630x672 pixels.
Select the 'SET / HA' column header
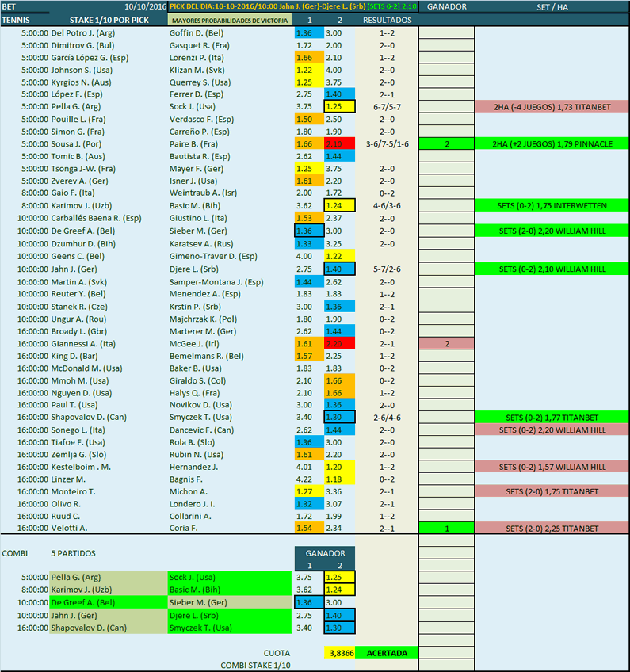tap(552, 7)
